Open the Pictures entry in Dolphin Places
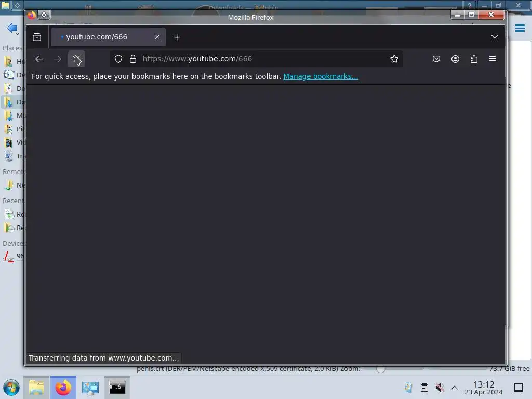The width and height of the screenshot is (532, 399). (x=12, y=129)
